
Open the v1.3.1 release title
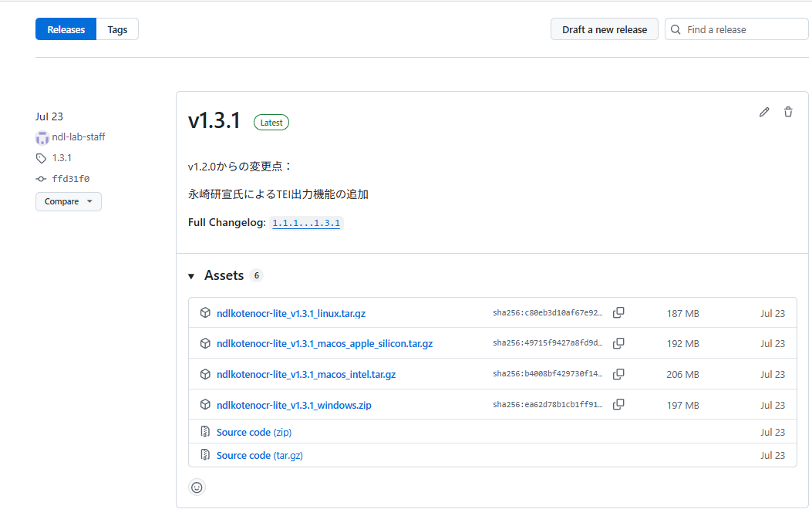coord(214,121)
